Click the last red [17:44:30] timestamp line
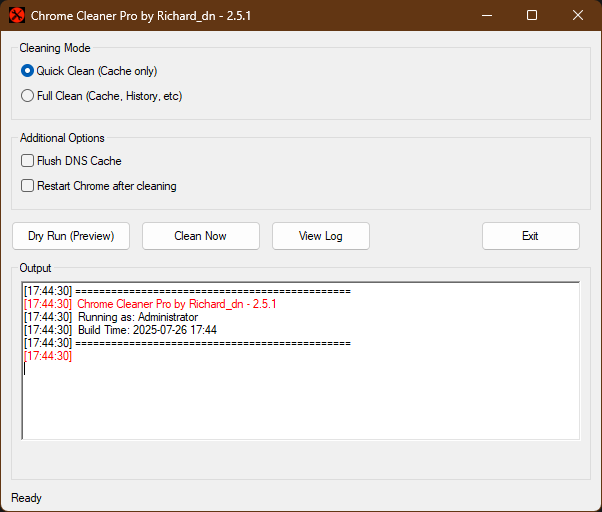 click(48, 356)
